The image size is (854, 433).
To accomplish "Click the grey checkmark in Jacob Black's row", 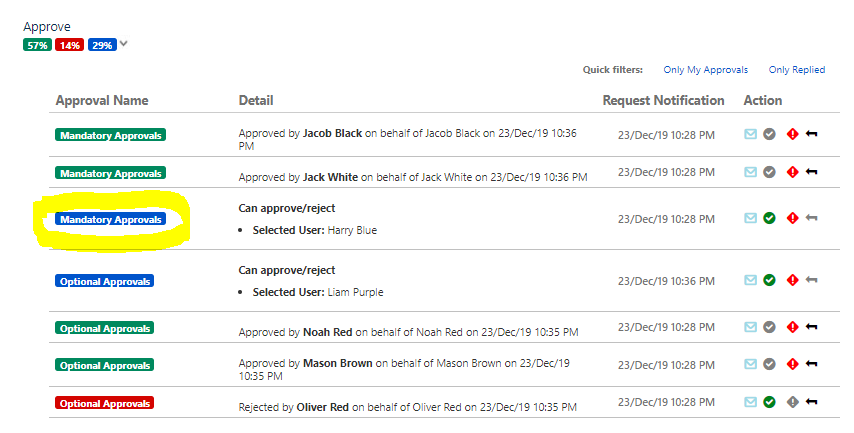I will [769, 134].
